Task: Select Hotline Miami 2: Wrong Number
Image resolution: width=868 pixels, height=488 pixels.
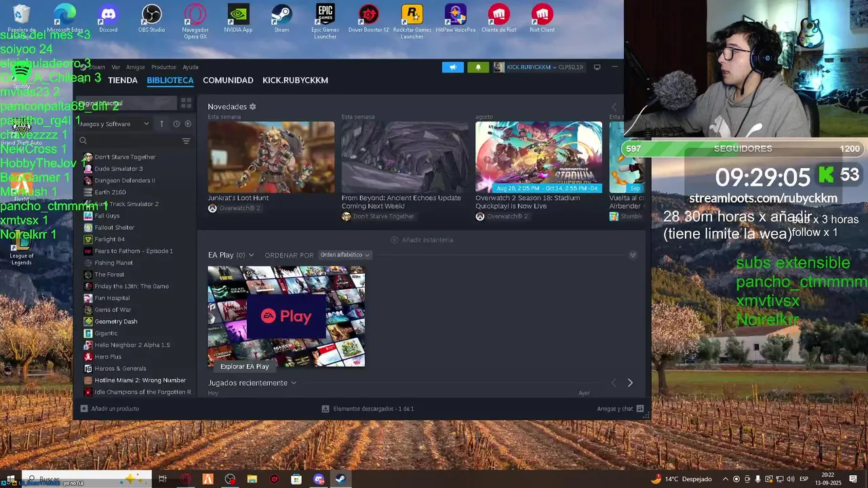Action: tap(140, 380)
